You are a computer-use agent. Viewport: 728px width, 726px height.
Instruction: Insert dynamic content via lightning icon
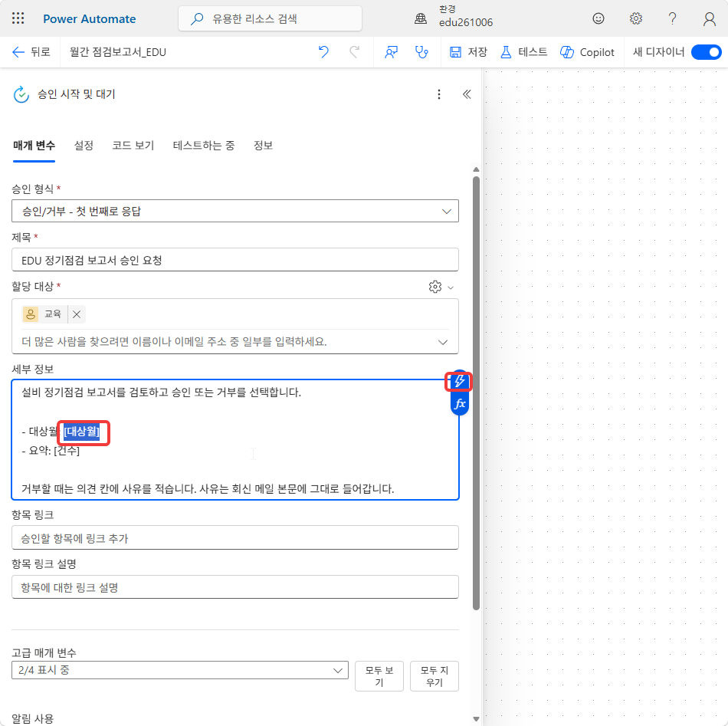(x=459, y=381)
